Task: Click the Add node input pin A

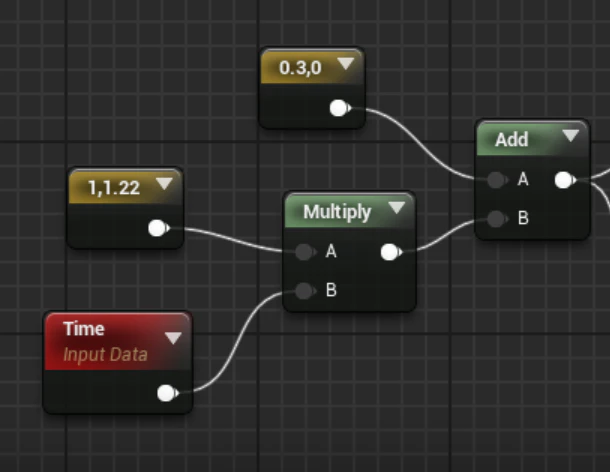Action: 497,180
